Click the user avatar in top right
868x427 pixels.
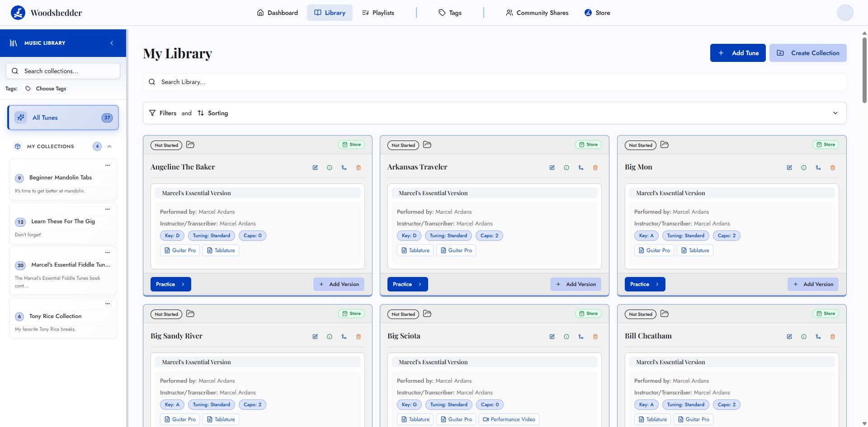(845, 13)
